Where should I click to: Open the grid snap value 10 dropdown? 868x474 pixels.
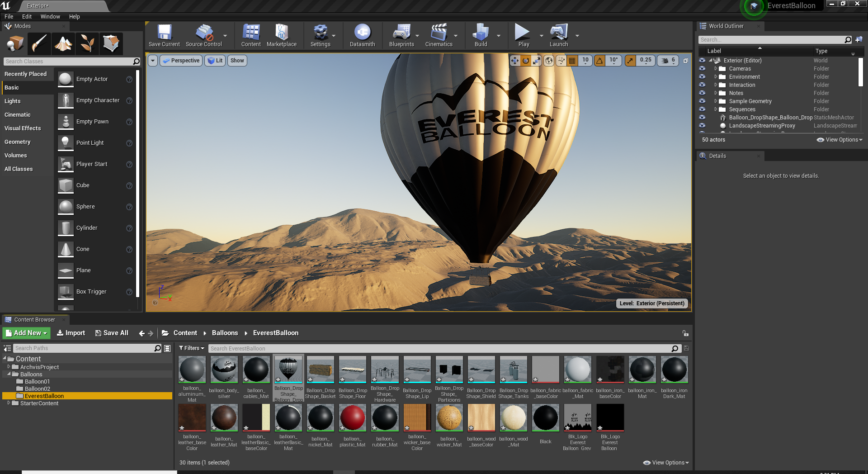(x=585, y=61)
